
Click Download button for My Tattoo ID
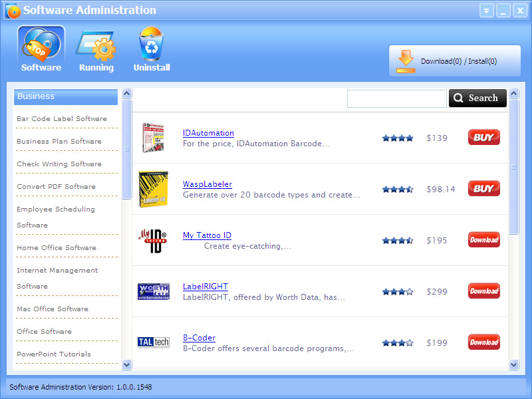(x=484, y=240)
